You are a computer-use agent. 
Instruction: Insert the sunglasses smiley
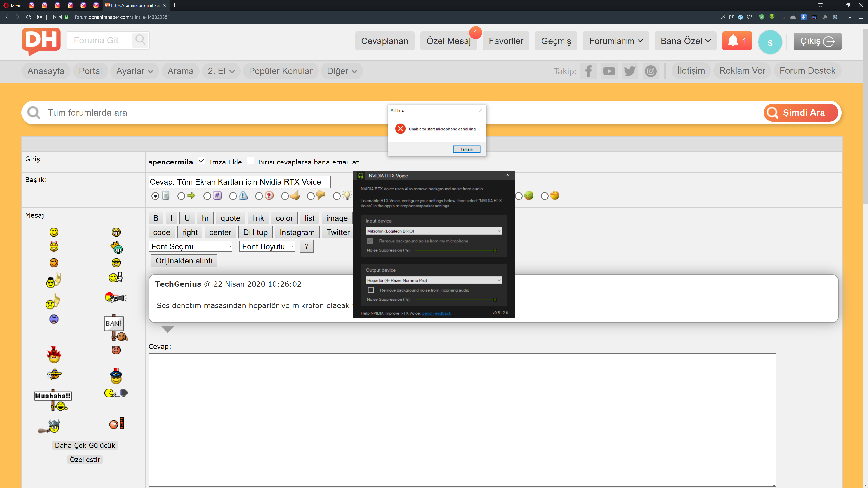pos(116,263)
